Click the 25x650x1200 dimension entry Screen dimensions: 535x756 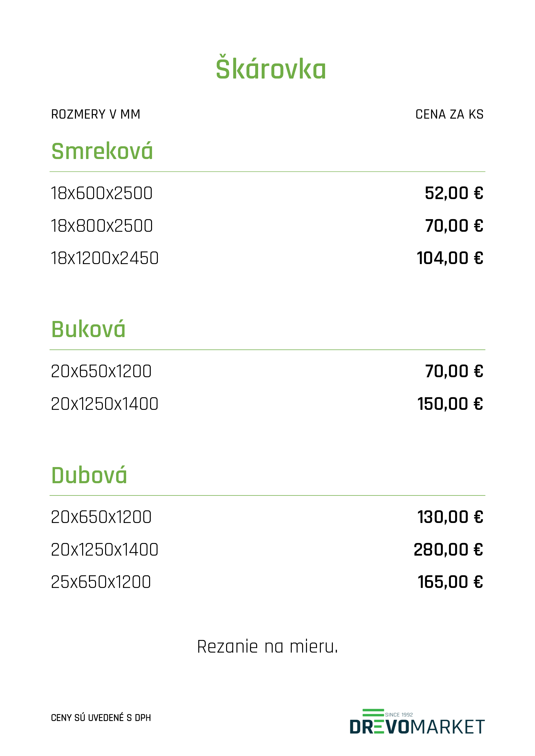pyautogui.click(x=101, y=582)
